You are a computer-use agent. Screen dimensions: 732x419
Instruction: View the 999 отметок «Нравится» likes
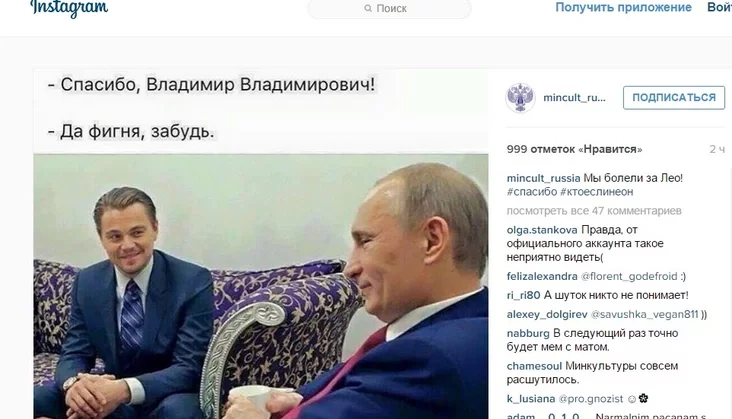click(x=574, y=149)
